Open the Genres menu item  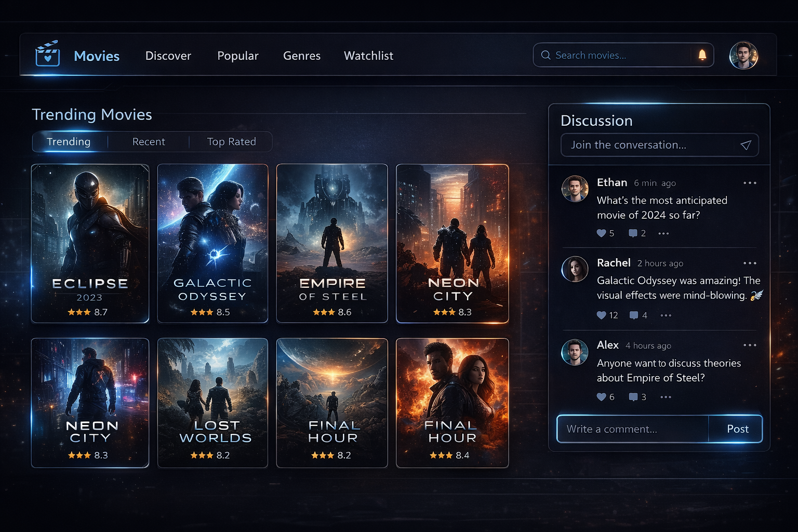click(x=302, y=56)
